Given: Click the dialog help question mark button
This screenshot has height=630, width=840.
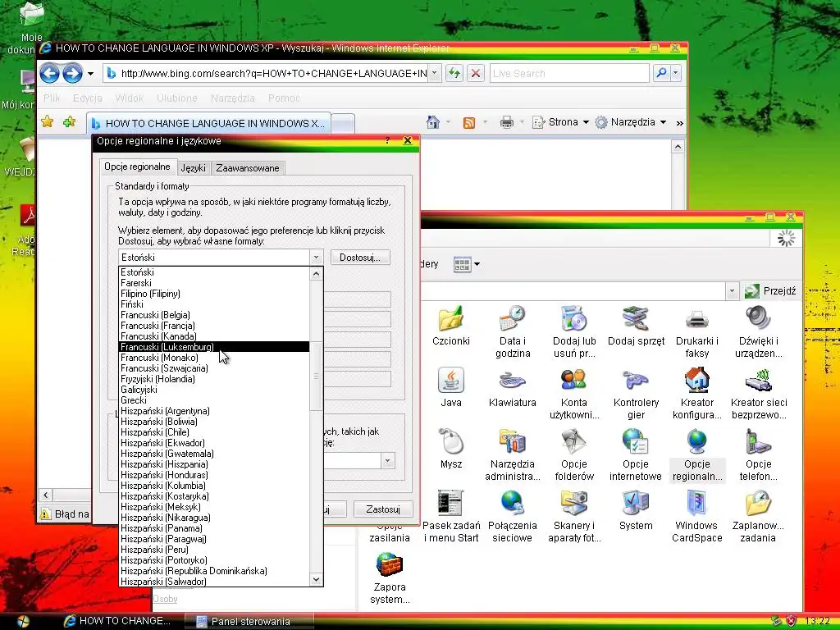Looking at the screenshot, I should click(387, 140).
